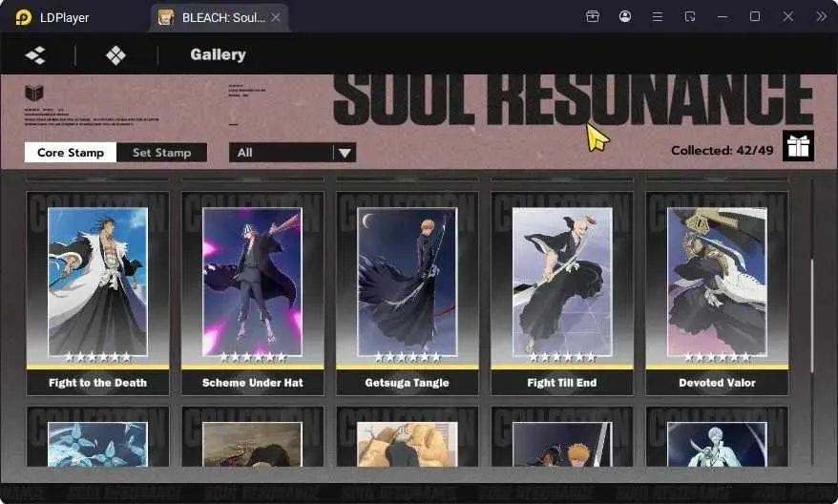This screenshot has width=838, height=504.
Task: Switch to the Set Stamp toggle
Action: (161, 153)
